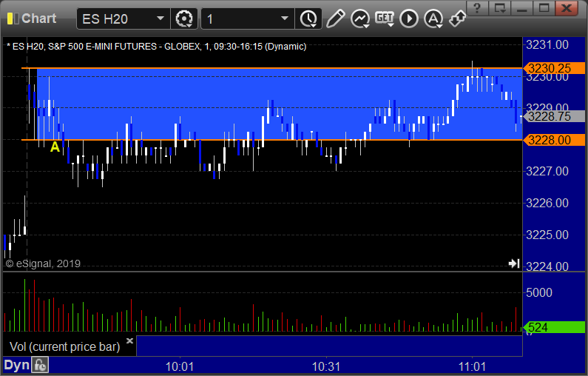Select the pencil drawing tools icon

click(335, 19)
